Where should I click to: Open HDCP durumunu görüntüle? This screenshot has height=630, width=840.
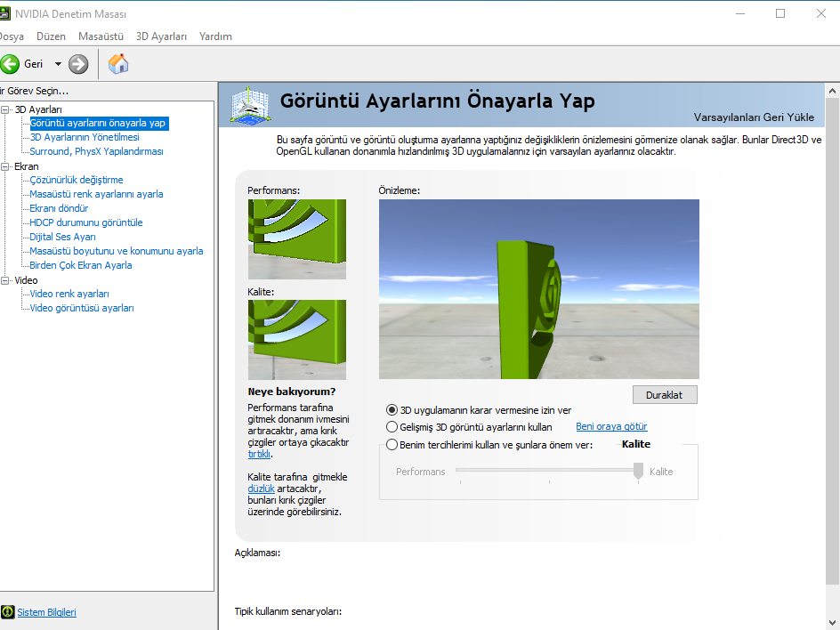click(86, 222)
